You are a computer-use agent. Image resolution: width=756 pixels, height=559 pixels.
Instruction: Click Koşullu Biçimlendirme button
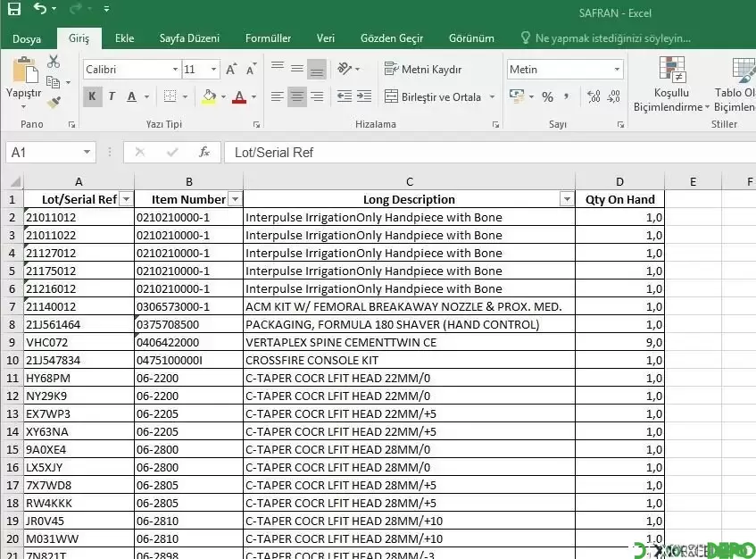coord(671,85)
